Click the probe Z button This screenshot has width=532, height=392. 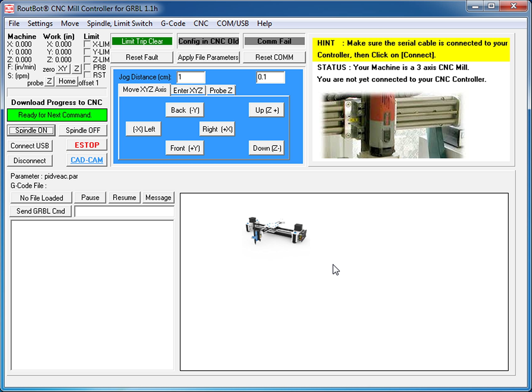[x=49, y=81]
